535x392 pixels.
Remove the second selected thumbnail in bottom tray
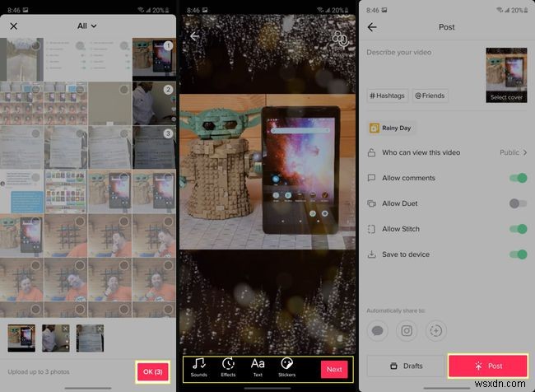pos(65,329)
